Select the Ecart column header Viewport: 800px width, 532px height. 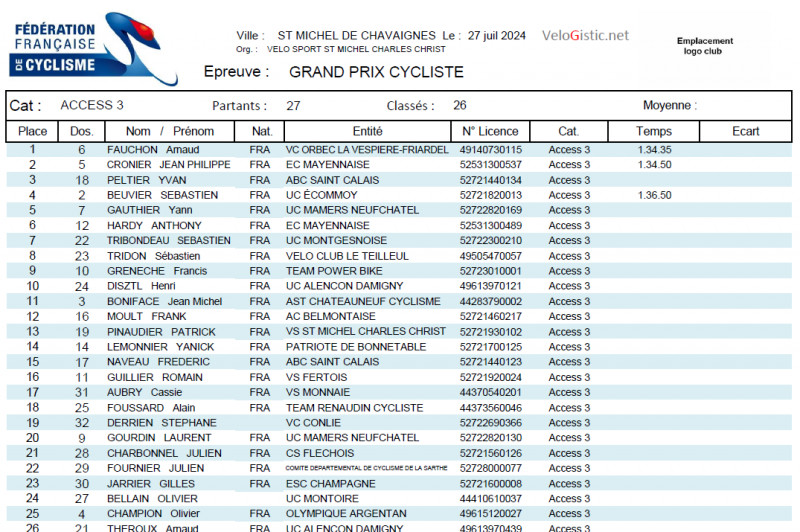(x=745, y=131)
